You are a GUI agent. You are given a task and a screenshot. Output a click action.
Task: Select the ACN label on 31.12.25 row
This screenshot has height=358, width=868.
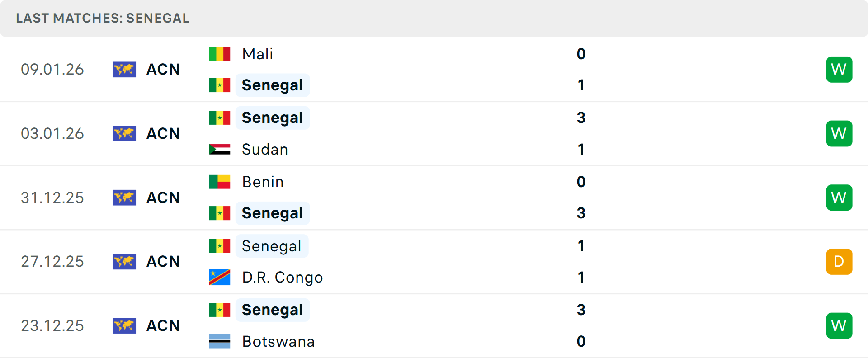(x=163, y=198)
